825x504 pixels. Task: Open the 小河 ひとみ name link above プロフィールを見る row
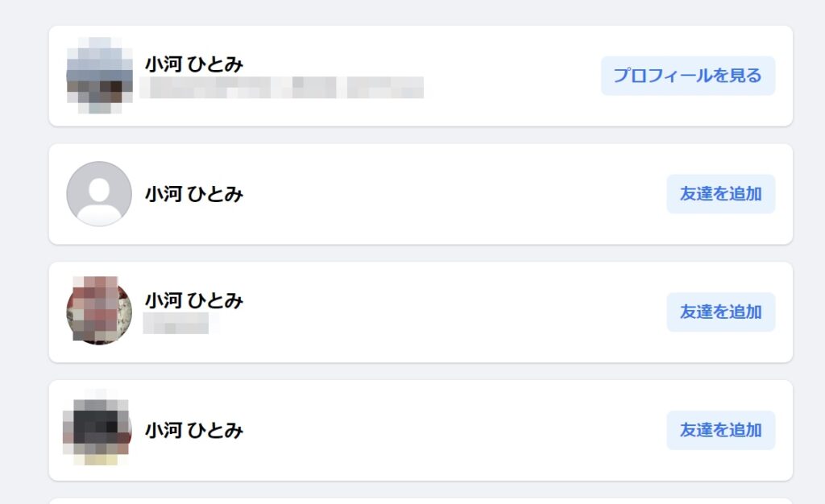pos(194,64)
